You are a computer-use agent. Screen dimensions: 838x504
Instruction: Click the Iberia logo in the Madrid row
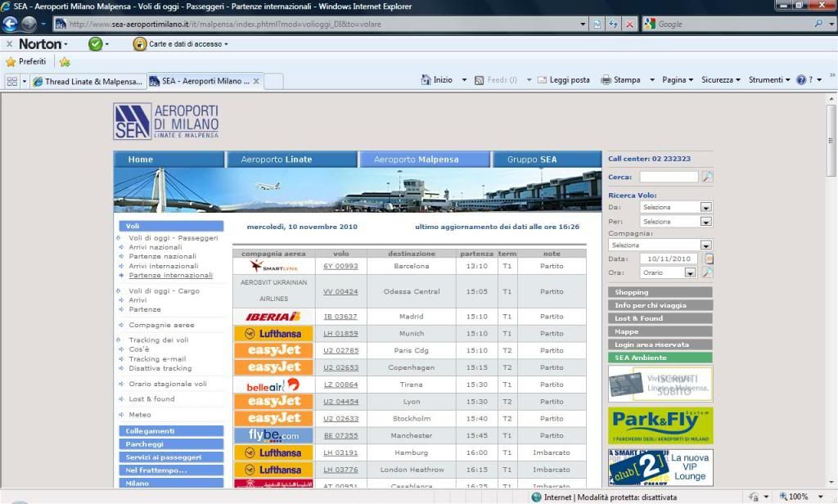273,317
